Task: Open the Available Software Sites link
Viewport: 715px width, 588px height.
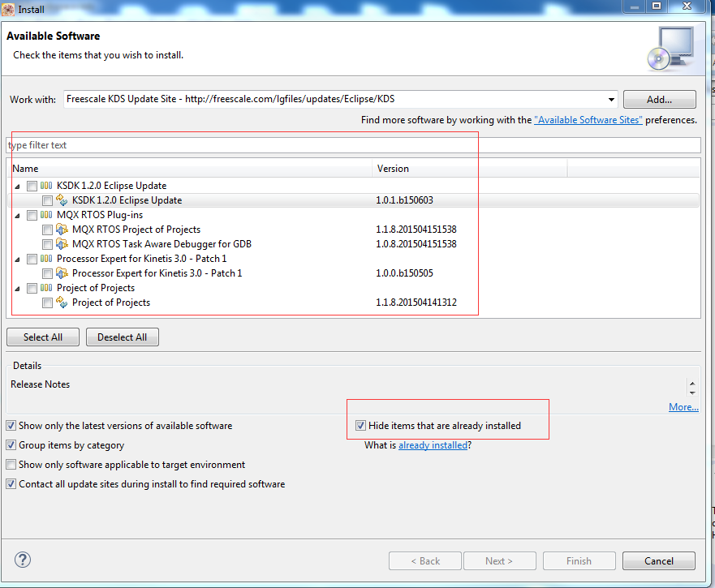Action: coord(588,120)
